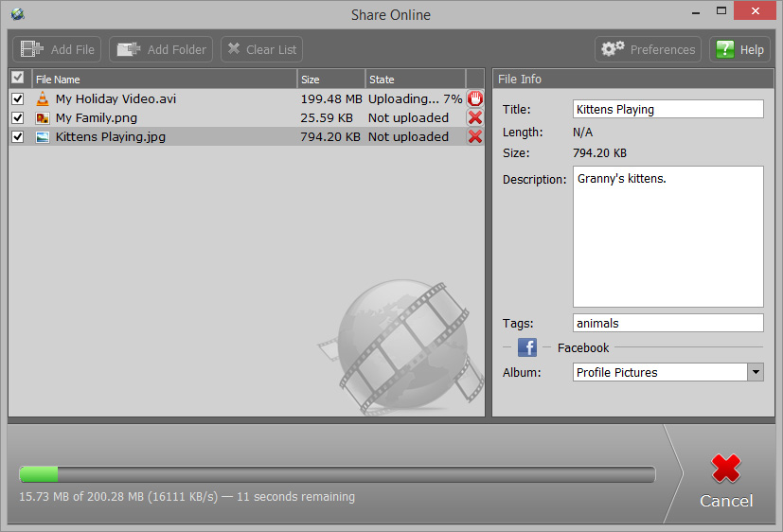Uncheck the My Holiday Video.avi checkbox

click(18, 98)
